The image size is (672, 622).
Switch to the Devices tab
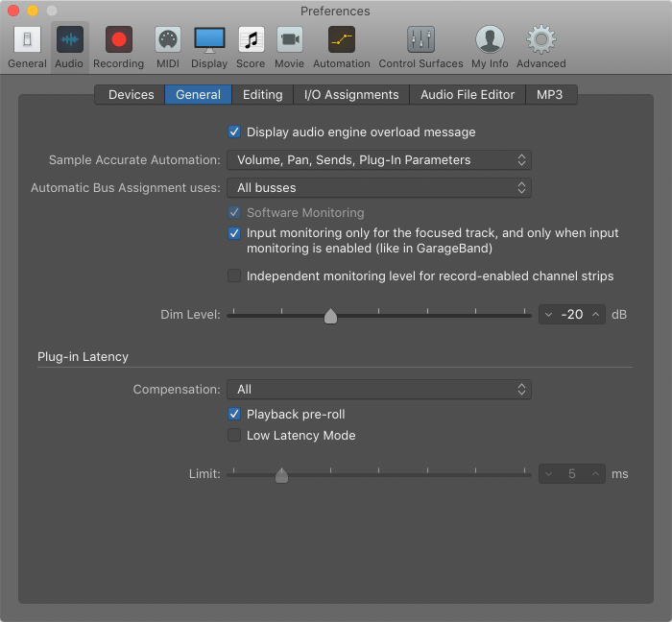click(x=131, y=95)
